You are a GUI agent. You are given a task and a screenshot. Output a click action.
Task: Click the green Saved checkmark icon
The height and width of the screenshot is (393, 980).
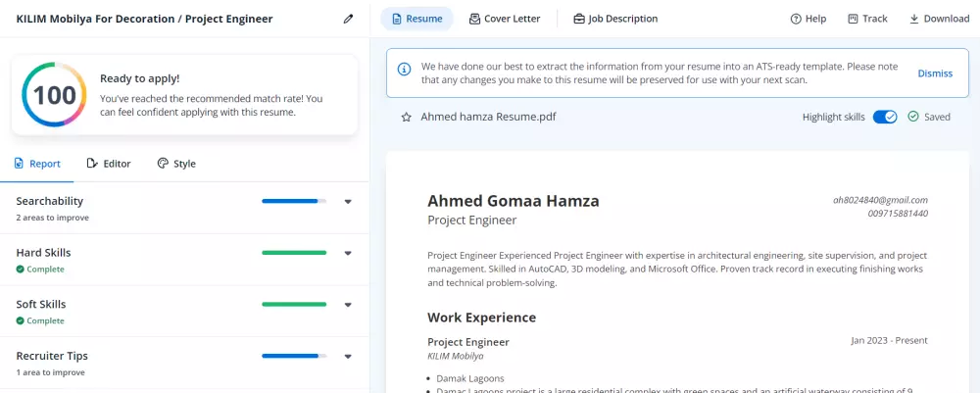[913, 117]
